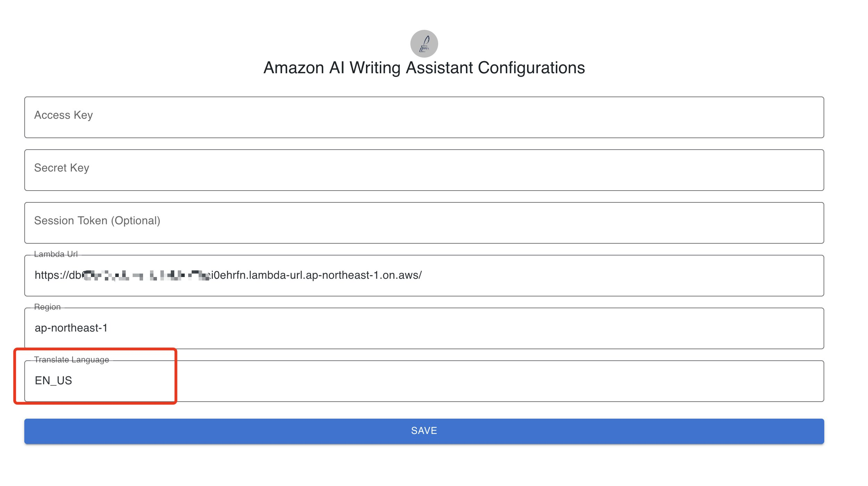Click the Access Key input field

(x=424, y=117)
